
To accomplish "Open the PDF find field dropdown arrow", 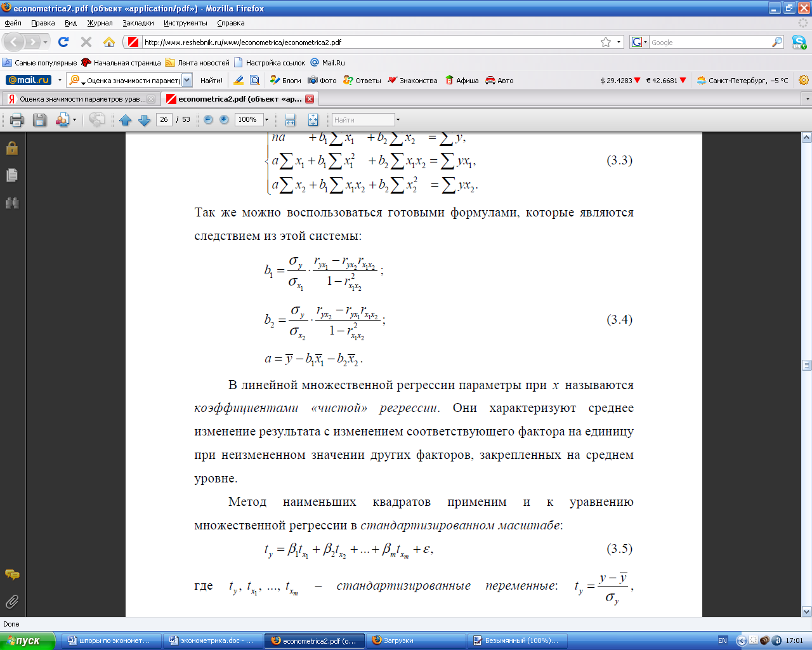I will (398, 119).
